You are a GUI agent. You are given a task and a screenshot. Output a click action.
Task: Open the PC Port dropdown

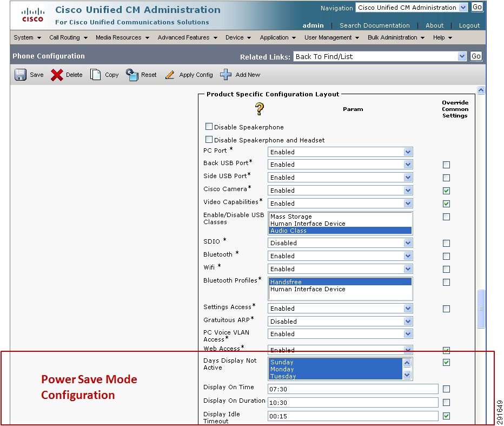[x=340, y=152]
